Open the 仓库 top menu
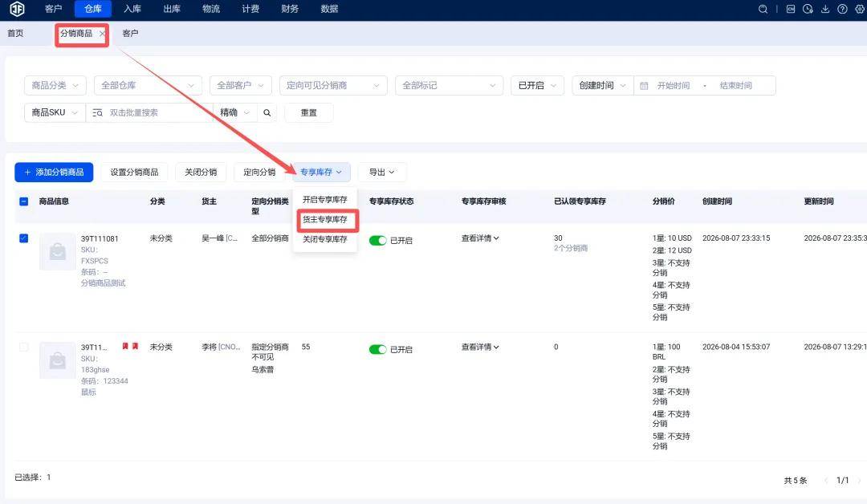Viewport: 867px width, 504px height. [93, 9]
